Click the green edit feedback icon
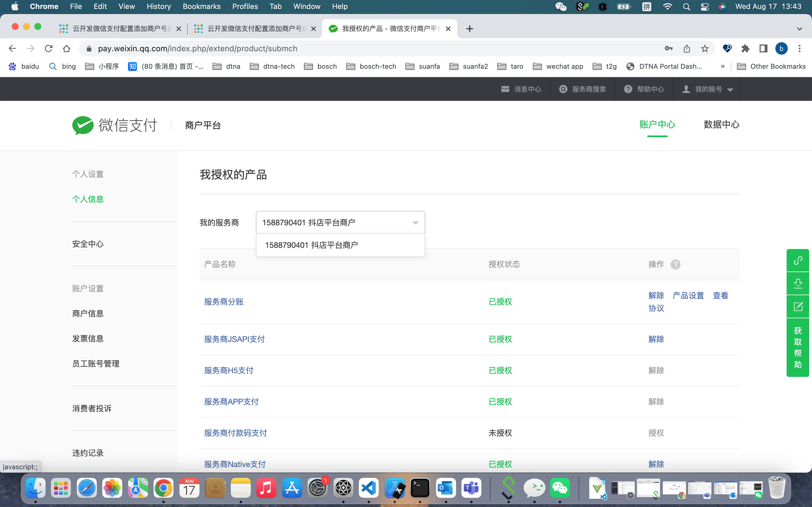The image size is (812, 507). (798, 306)
